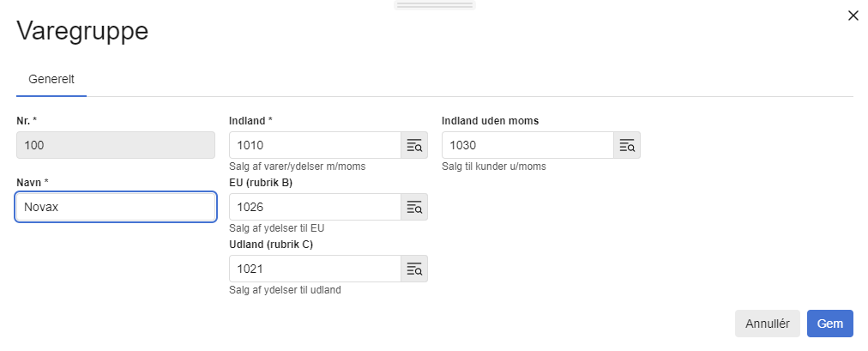Click the Salg af ydelser til EU text
Viewport: 868px width, 351px height.
[277, 227]
